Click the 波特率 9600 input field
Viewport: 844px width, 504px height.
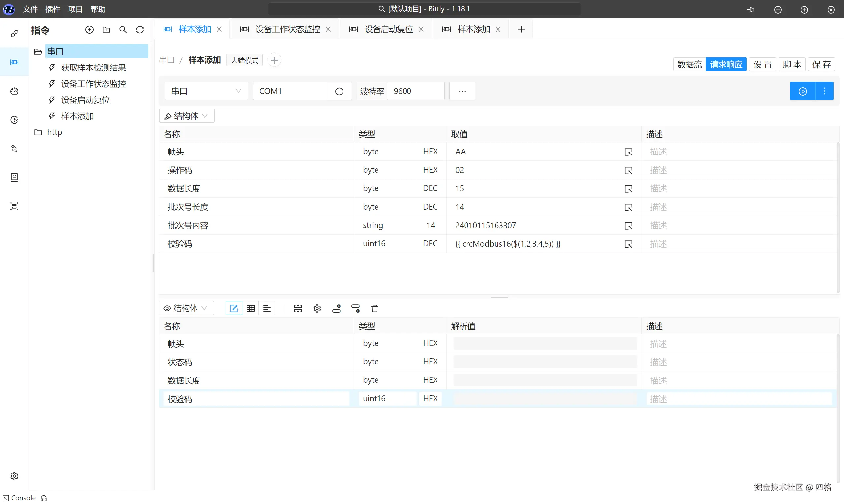click(x=415, y=91)
